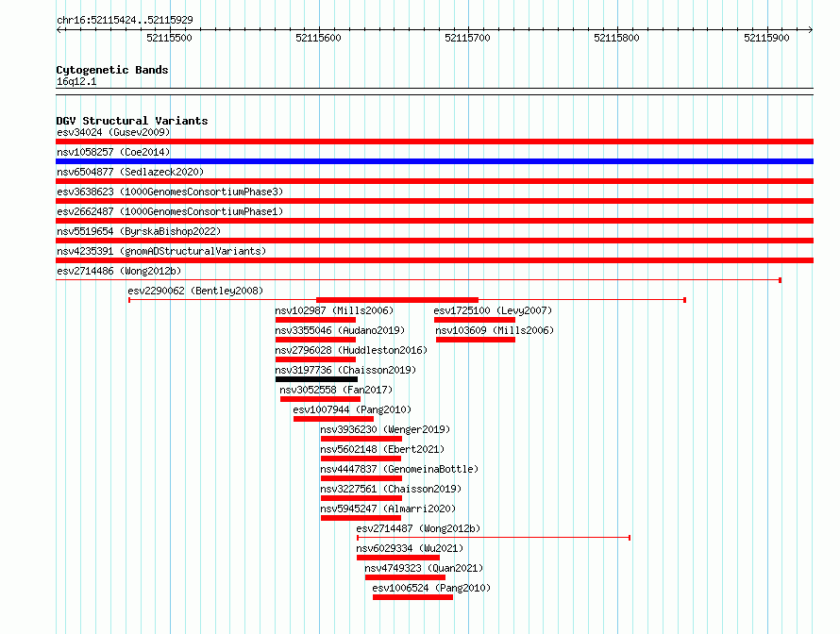Click the red bar under esv1006524
Screen dimensions: 840x634
[x=413, y=597]
